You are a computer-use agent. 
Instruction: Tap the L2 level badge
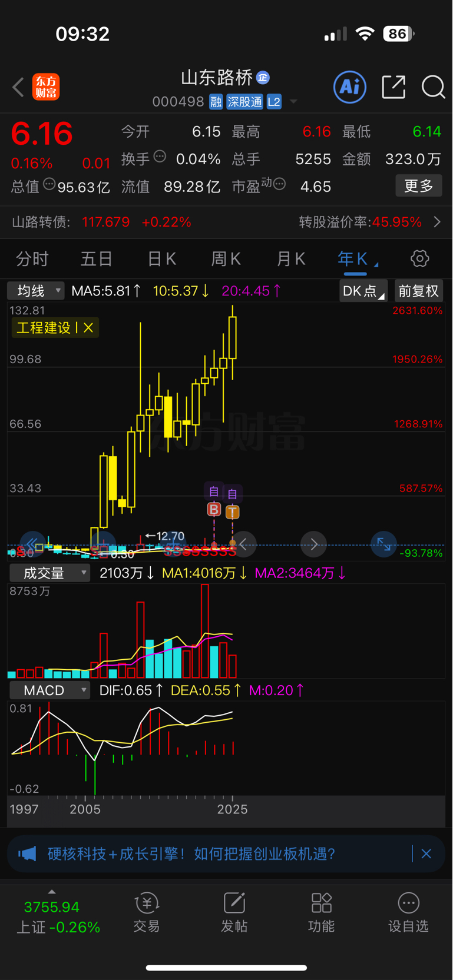[x=274, y=102]
